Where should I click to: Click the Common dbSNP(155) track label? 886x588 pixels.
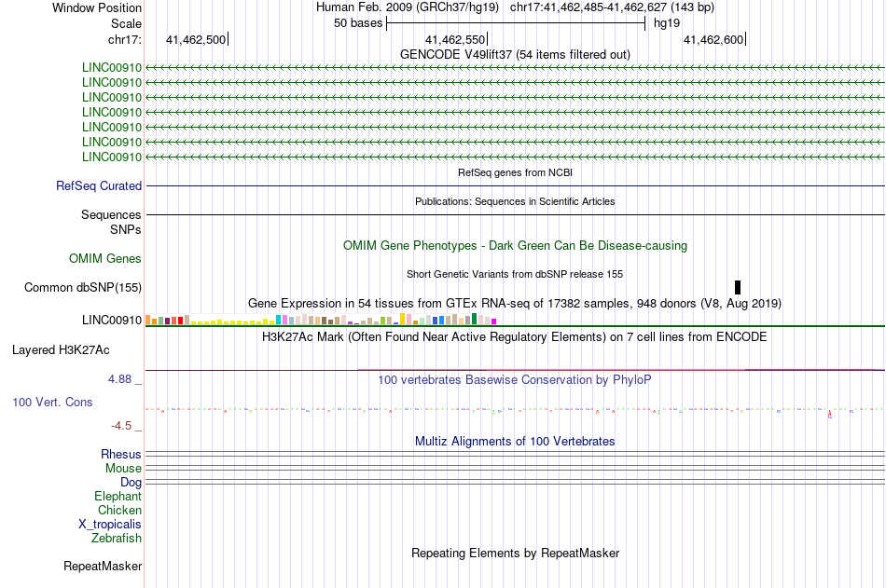pyautogui.click(x=83, y=288)
